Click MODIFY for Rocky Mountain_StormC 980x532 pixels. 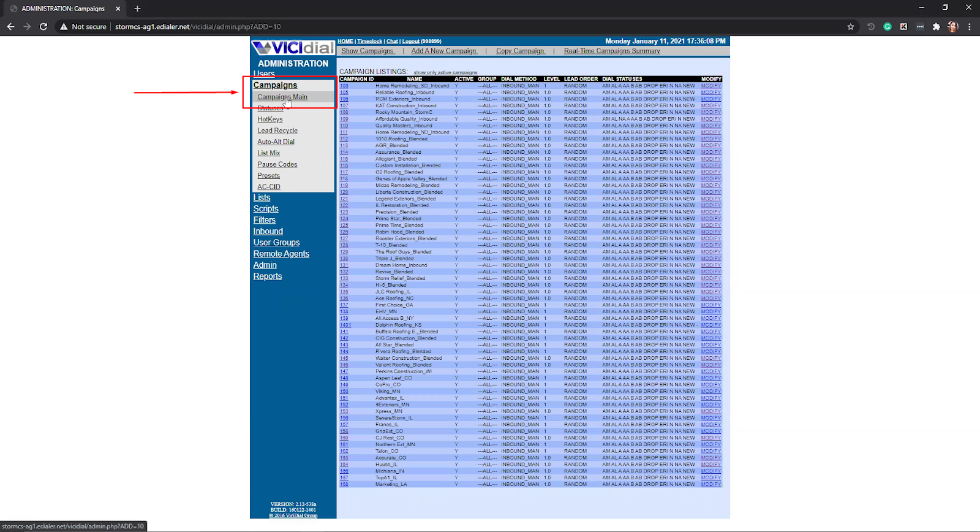tap(710, 113)
